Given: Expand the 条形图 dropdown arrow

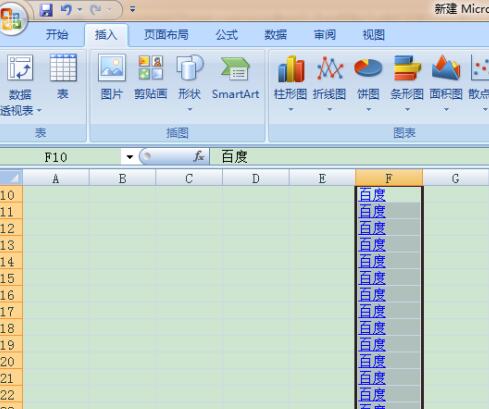Looking at the screenshot, I should tap(407, 109).
